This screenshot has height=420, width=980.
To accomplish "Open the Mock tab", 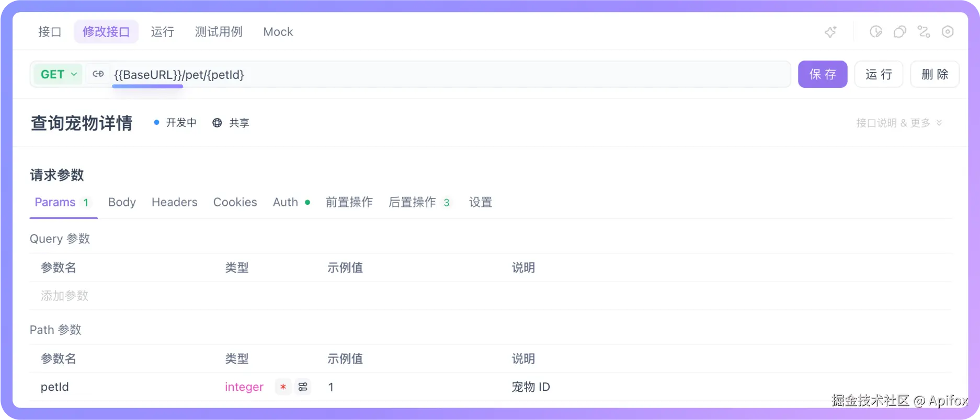I will pyautogui.click(x=278, y=32).
